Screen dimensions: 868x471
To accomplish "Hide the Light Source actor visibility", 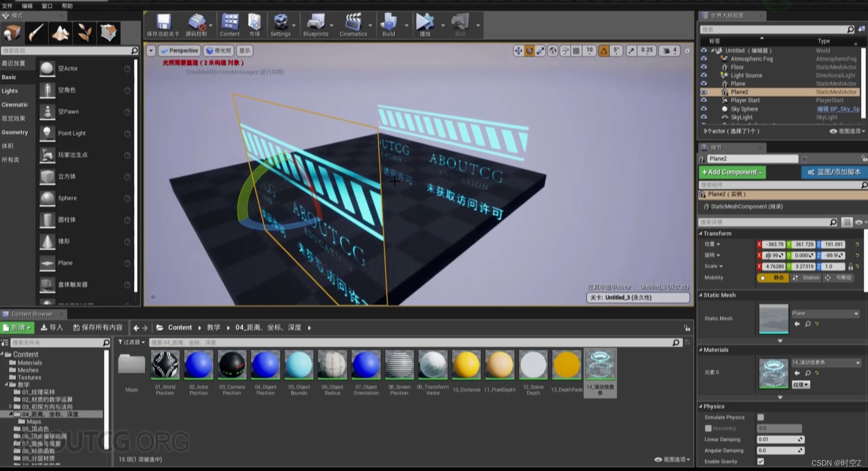I will [x=704, y=75].
